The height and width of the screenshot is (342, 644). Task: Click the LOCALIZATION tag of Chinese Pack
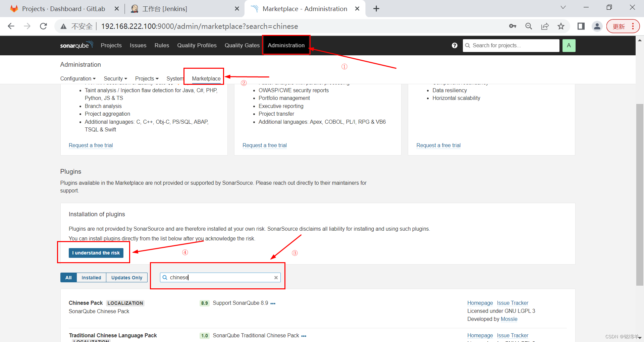tap(125, 303)
